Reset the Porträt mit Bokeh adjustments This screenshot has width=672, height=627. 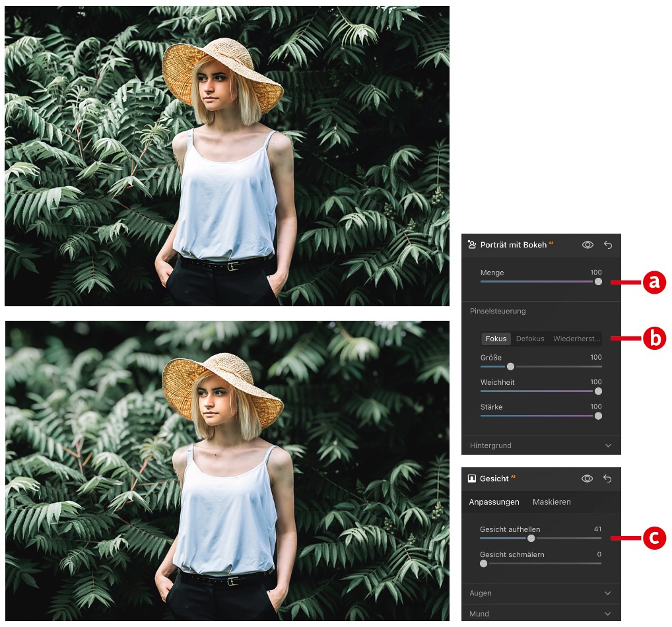click(x=608, y=245)
